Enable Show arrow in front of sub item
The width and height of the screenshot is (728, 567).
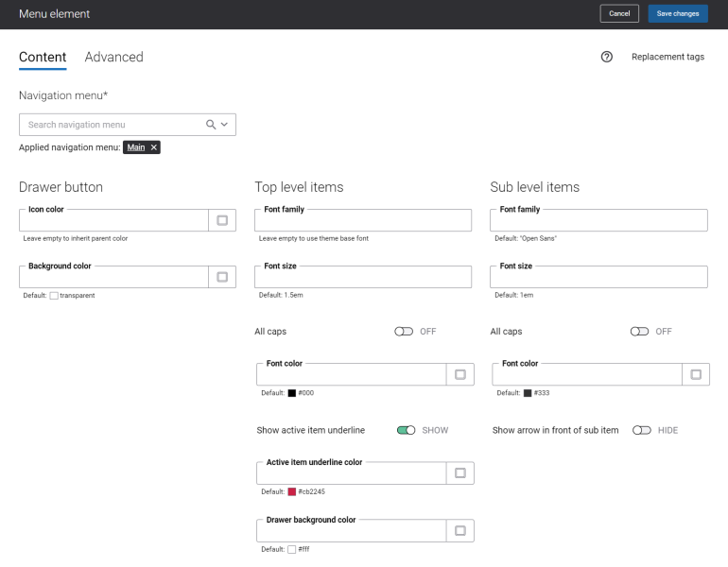click(642, 430)
